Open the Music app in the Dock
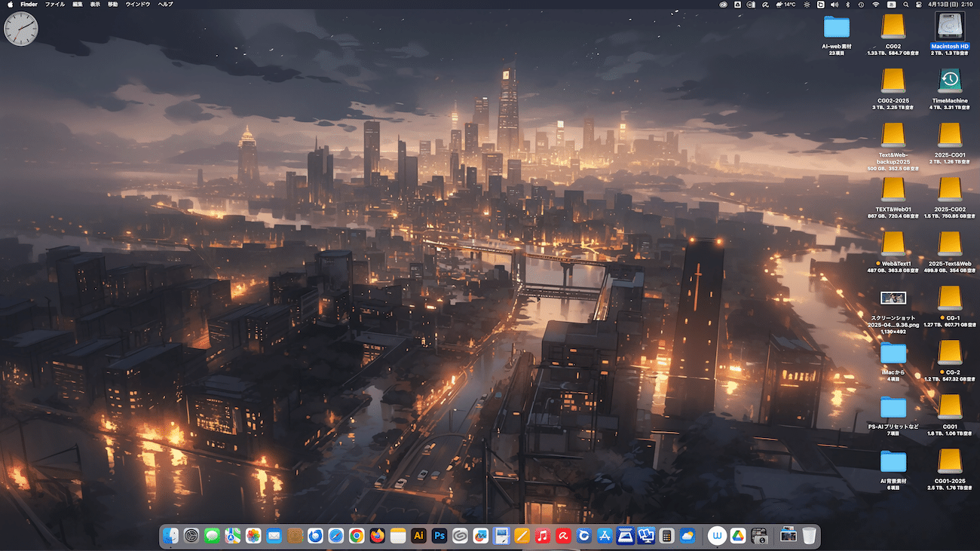The width and height of the screenshot is (980, 551). pos(542,536)
